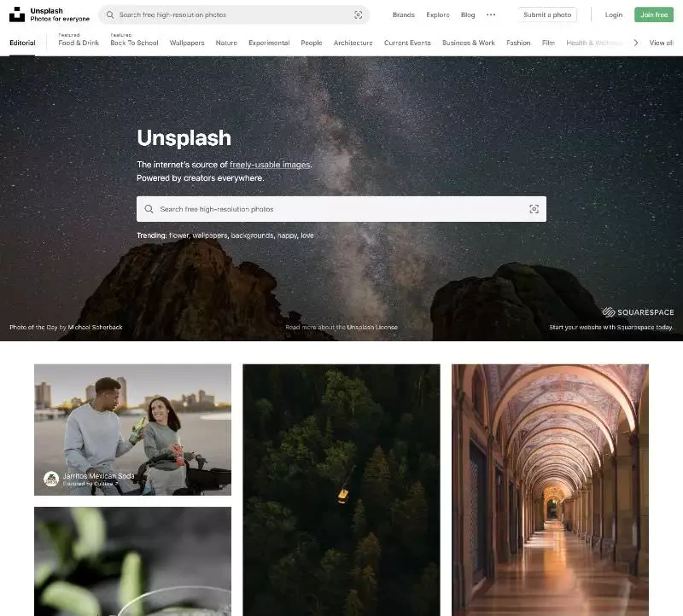Image resolution: width=683 pixels, height=616 pixels.
Task: Open the Back To School category
Action: (x=134, y=43)
